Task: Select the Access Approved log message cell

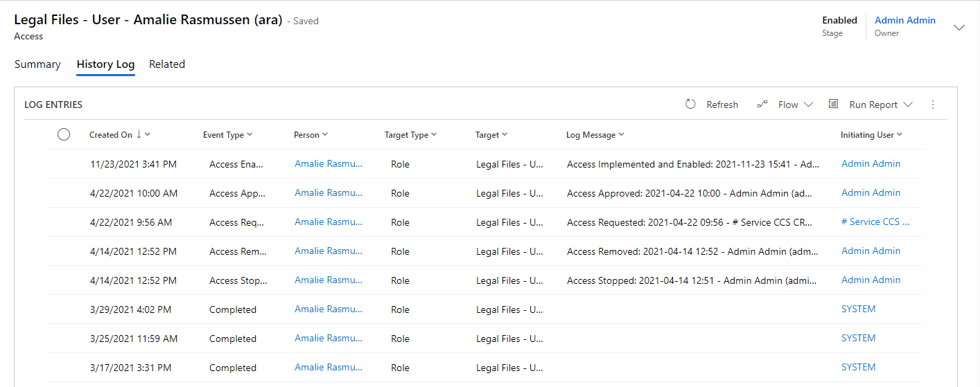Action: point(693,193)
